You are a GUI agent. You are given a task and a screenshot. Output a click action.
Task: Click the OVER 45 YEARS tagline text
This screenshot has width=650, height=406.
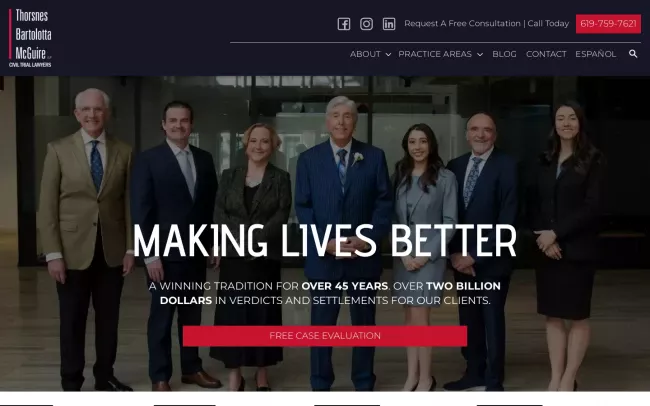[345, 286]
